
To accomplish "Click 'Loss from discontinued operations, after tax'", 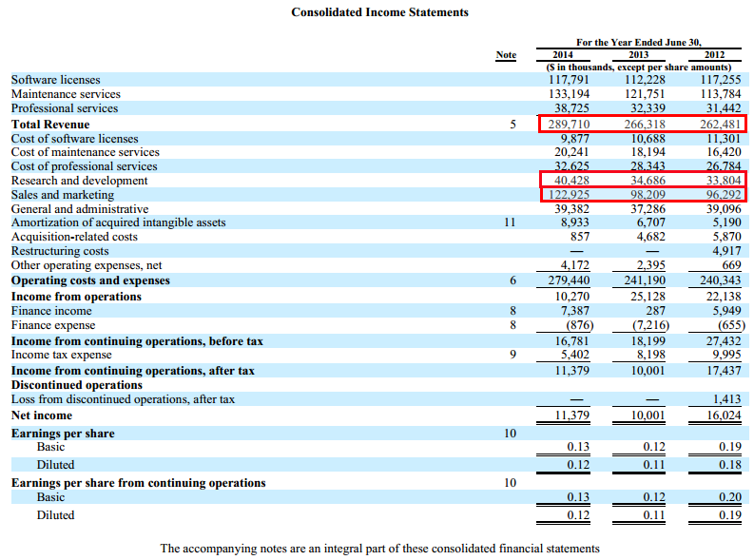I will pos(123,399).
